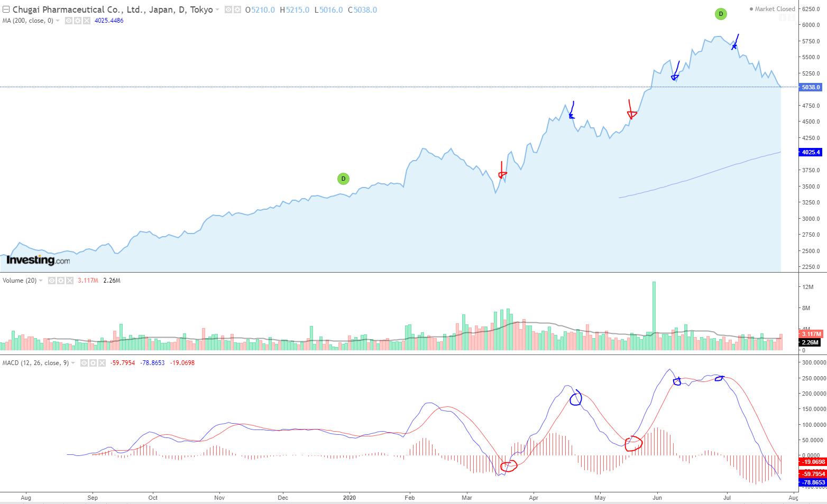Screen dimensions: 827x504
Task: Expand dropdown arrow next to symbol title
Action: [217, 10]
